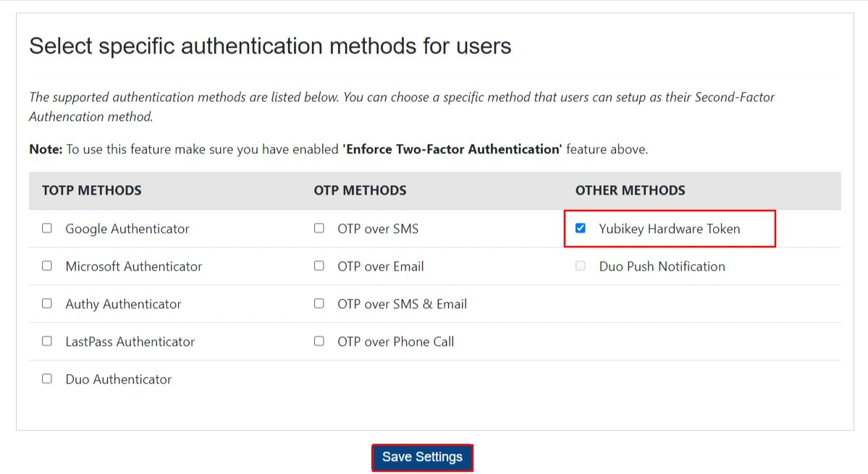Click the bold 'Enforce Two-Factor Authentication' text
This screenshot has height=474, width=868.
[452, 150]
